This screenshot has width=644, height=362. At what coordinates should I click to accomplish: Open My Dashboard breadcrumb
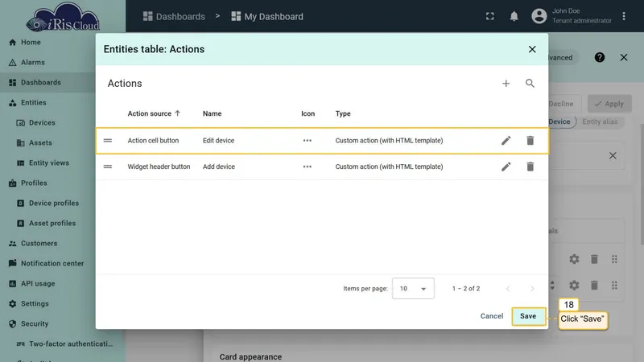pyautogui.click(x=267, y=16)
